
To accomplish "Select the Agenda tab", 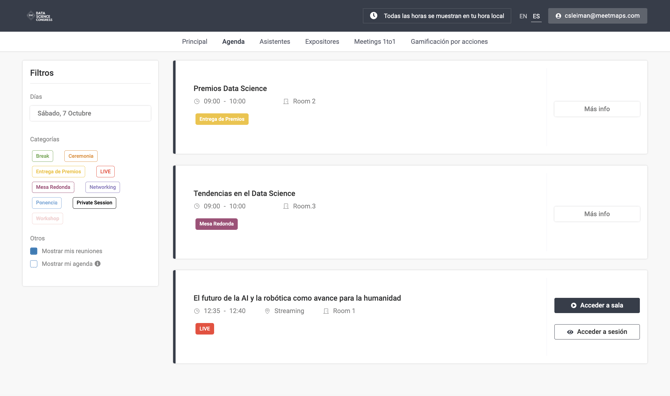I will tap(233, 41).
